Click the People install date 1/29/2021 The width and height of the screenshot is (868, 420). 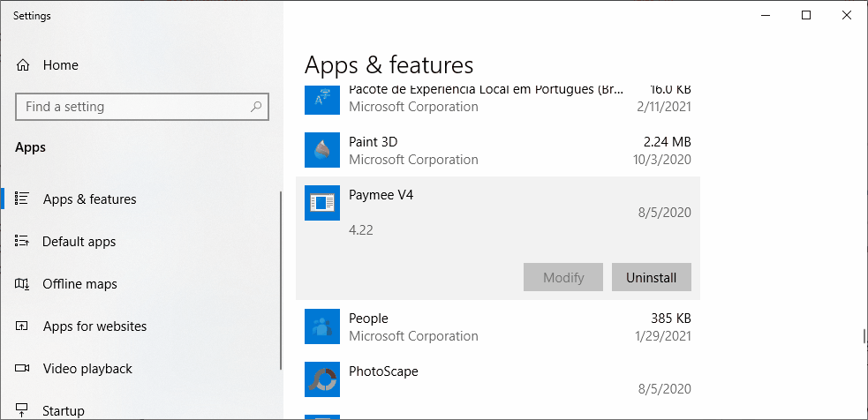[662, 336]
